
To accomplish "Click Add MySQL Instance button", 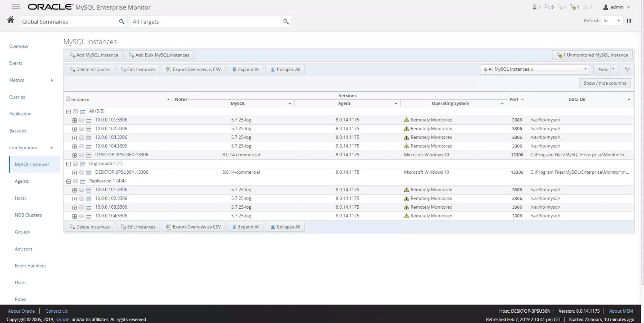I will click(x=94, y=55).
